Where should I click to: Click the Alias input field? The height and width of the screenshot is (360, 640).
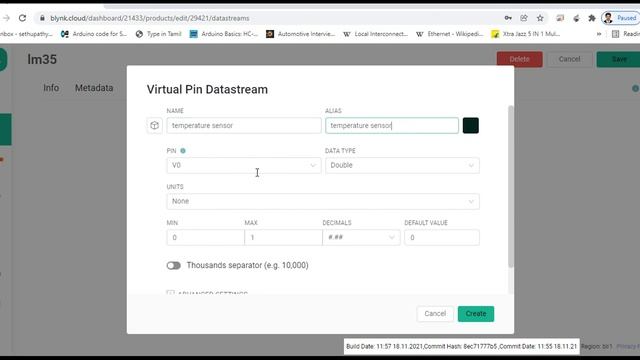pyautogui.click(x=392, y=125)
